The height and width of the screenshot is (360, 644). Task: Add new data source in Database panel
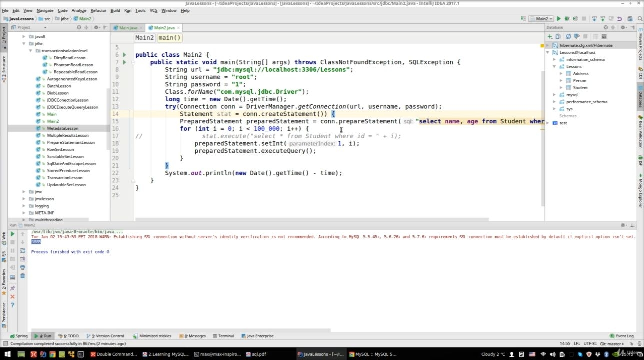550,36
